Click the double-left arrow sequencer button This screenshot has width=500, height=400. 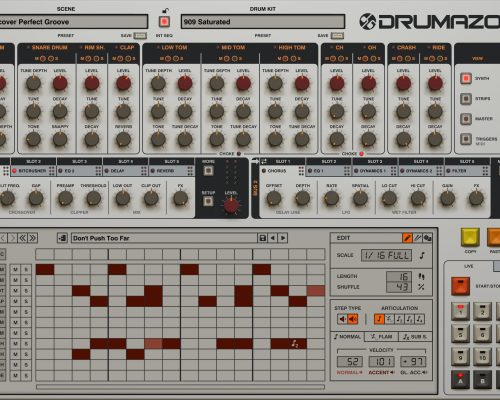(23, 238)
